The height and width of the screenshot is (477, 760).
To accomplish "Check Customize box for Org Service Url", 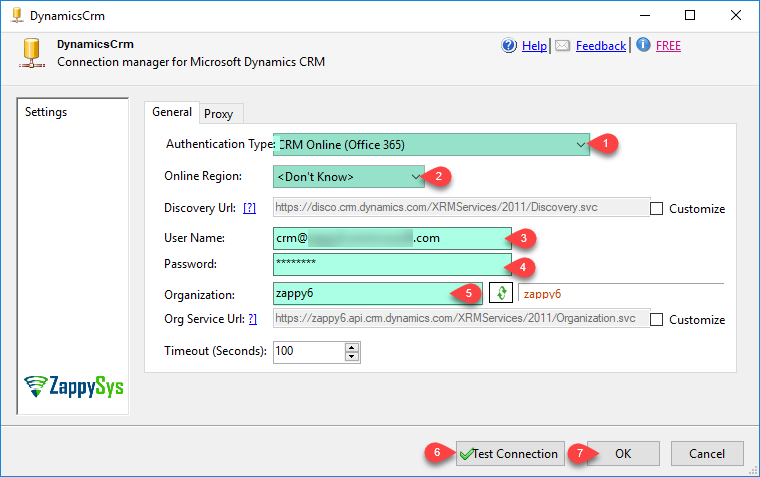I will (x=656, y=319).
